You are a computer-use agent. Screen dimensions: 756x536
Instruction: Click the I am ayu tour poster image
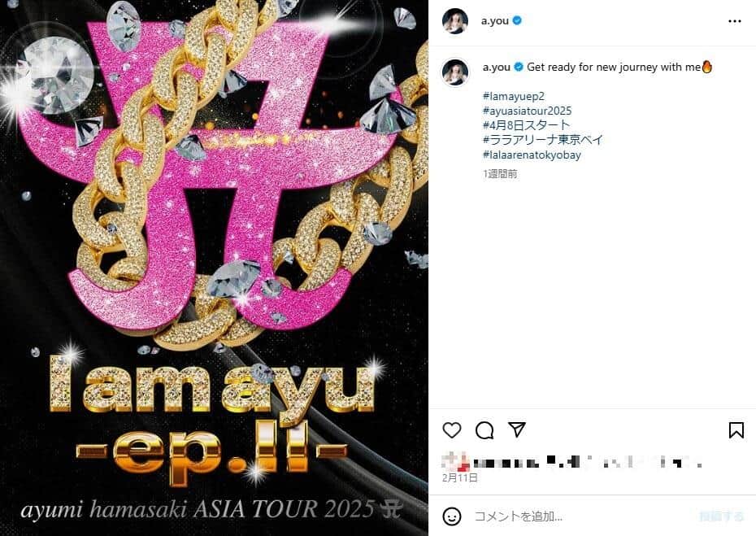pos(214,268)
